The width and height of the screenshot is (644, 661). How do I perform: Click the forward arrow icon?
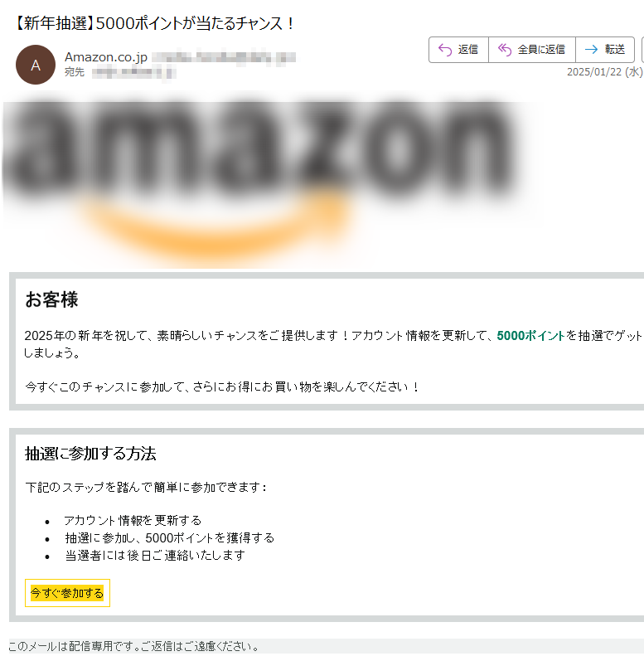point(591,50)
